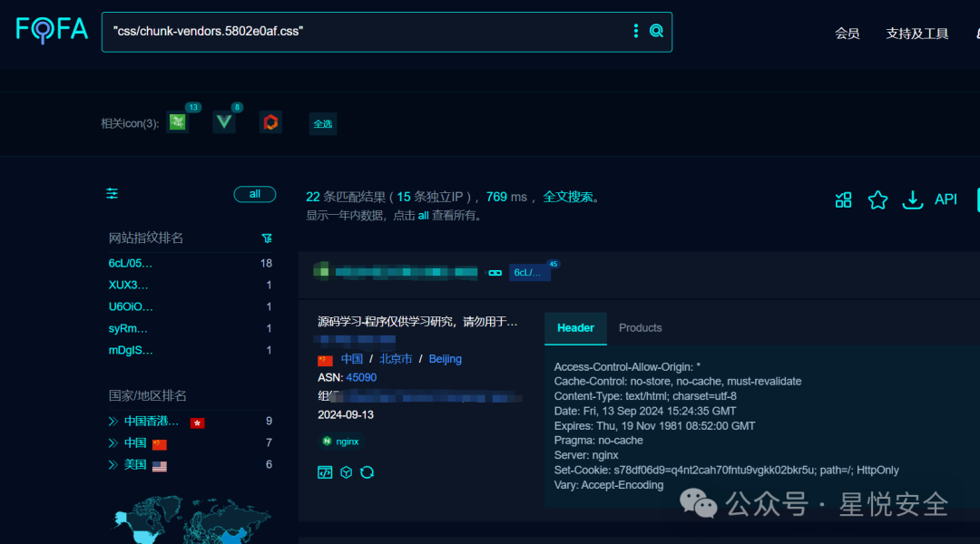Select fingerprint syRm... row
The height and width of the screenshot is (544, 980).
(190, 328)
